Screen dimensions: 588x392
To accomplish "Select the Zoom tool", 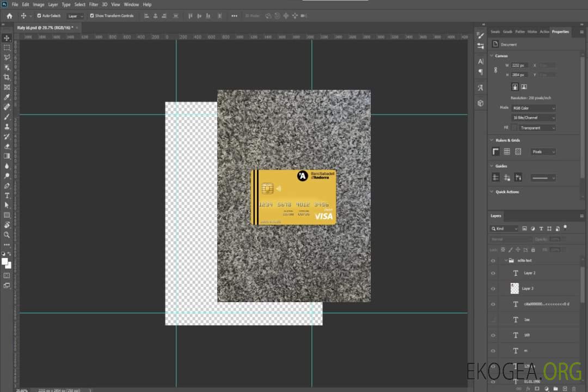I will 7,235.
